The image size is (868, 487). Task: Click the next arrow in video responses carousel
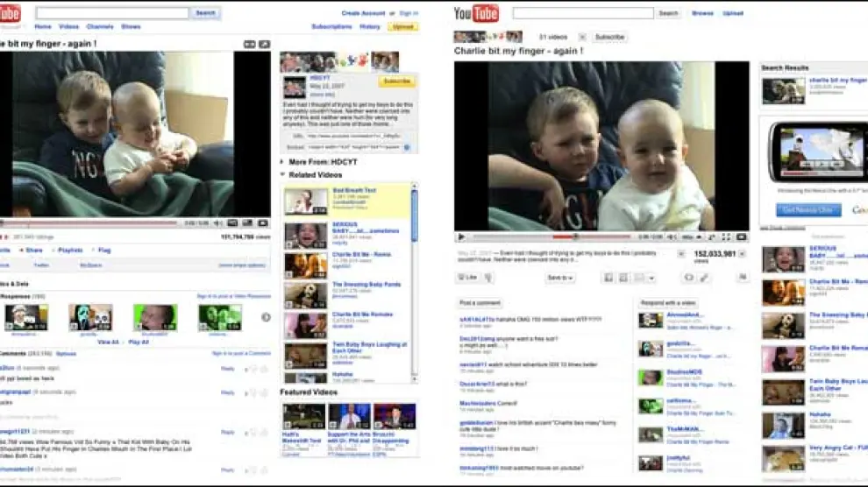pyautogui.click(x=266, y=317)
